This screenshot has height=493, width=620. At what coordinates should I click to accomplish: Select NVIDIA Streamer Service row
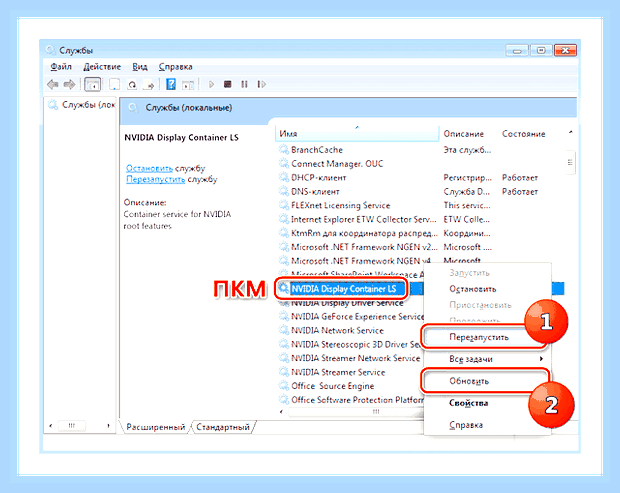(338, 372)
